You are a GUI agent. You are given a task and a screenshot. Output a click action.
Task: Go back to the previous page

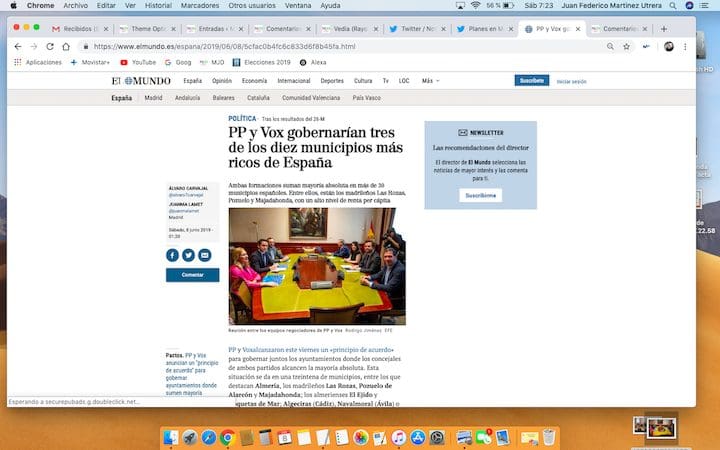point(18,46)
